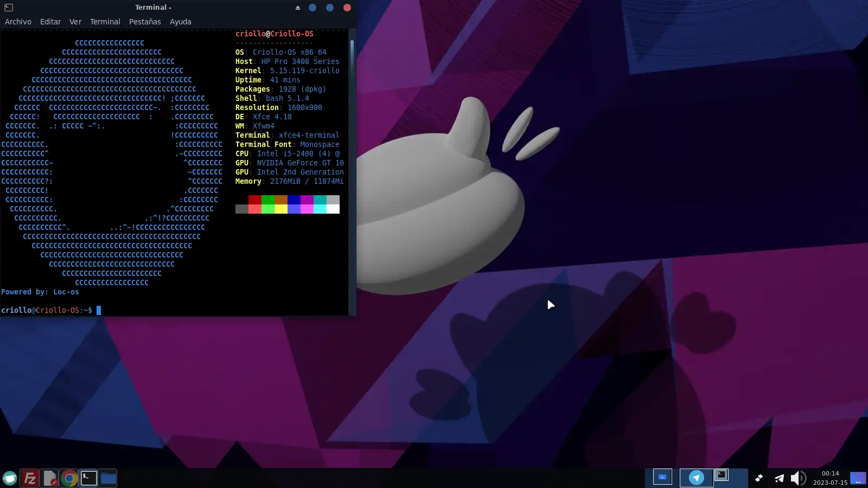Image resolution: width=868 pixels, height=488 pixels.
Task: Click the 'Memory: 2176MiB' line
Action: [x=290, y=181]
